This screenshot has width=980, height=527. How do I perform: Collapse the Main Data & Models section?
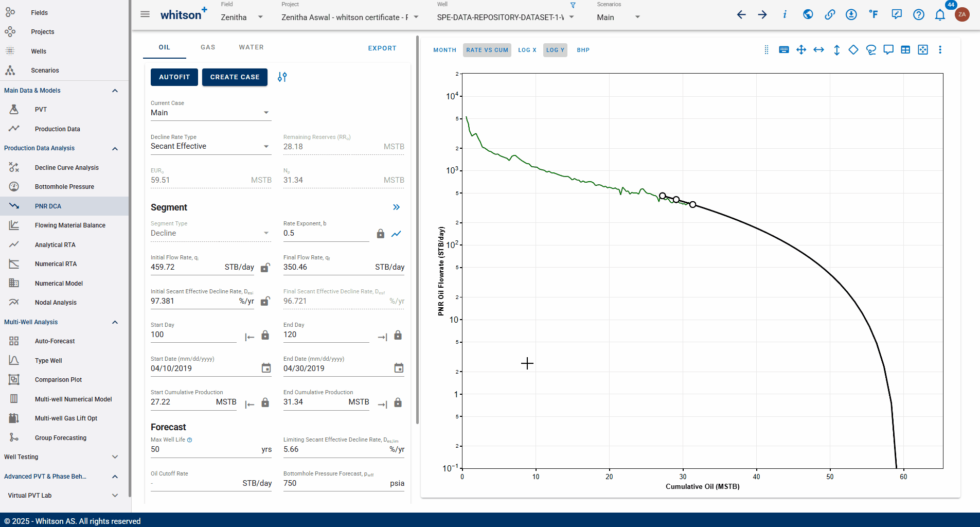pyautogui.click(x=115, y=91)
